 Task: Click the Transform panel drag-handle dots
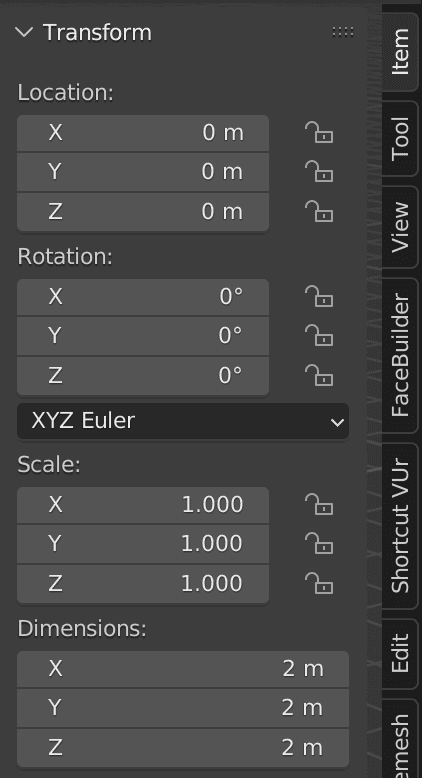[343, 32]
